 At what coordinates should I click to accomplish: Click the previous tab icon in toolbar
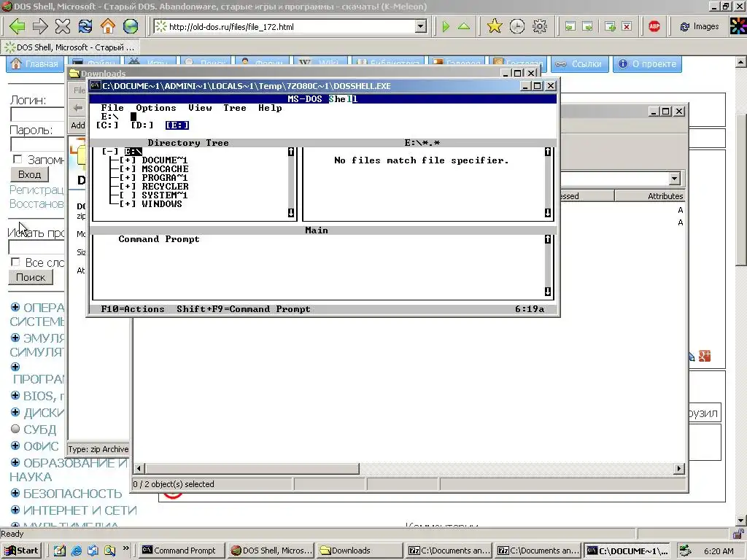click(570, 27)
